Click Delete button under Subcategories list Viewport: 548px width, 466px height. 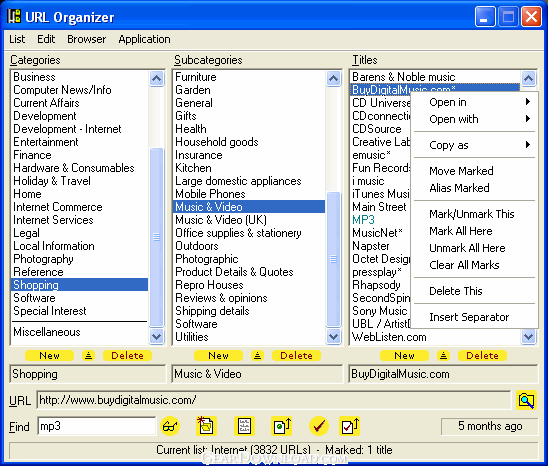pos(296,356)
